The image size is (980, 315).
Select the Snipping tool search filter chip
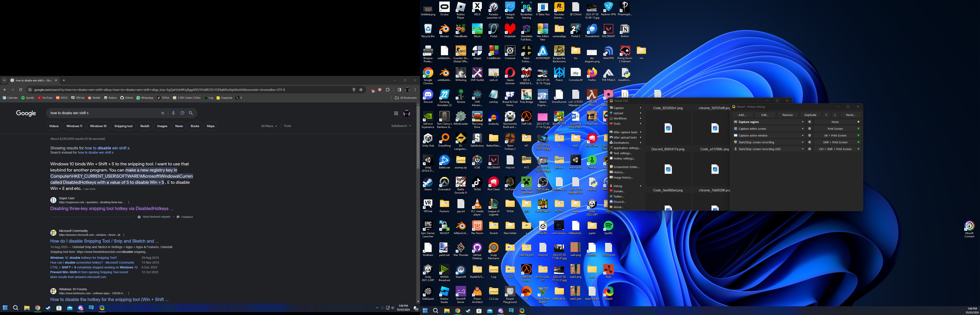[123, 126]
